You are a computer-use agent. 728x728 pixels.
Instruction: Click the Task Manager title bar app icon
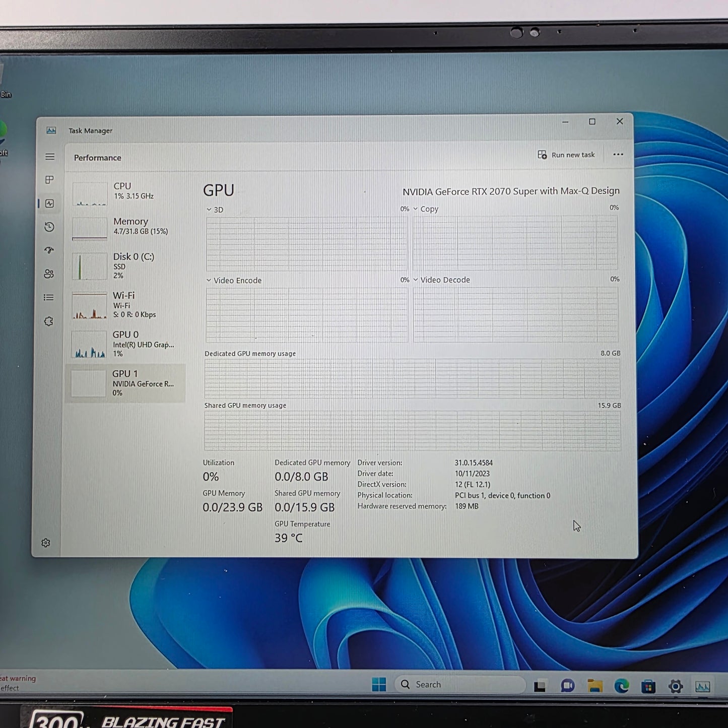point(51,130)
